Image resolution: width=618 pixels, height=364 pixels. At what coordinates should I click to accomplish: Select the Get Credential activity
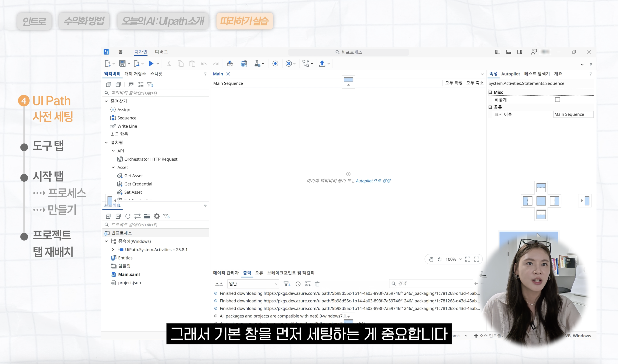click(x=138, y=184)
